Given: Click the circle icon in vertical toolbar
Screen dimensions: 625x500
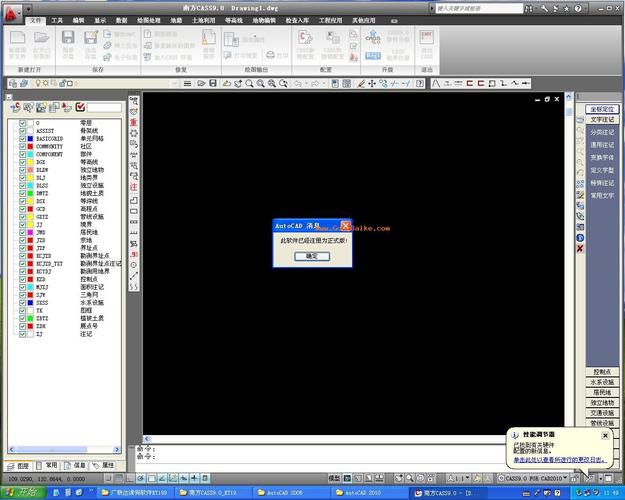Looking at the screenshot, I should [x=134, y=265].
